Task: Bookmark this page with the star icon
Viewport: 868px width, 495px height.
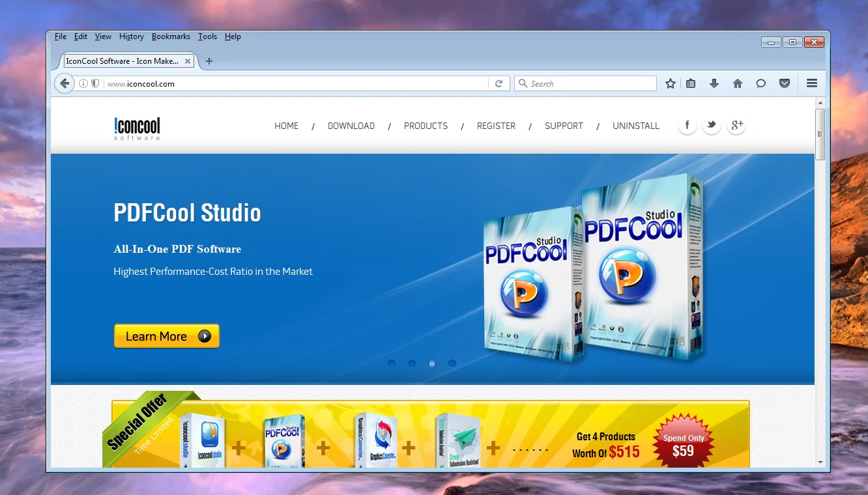Action: click(671, 83)
